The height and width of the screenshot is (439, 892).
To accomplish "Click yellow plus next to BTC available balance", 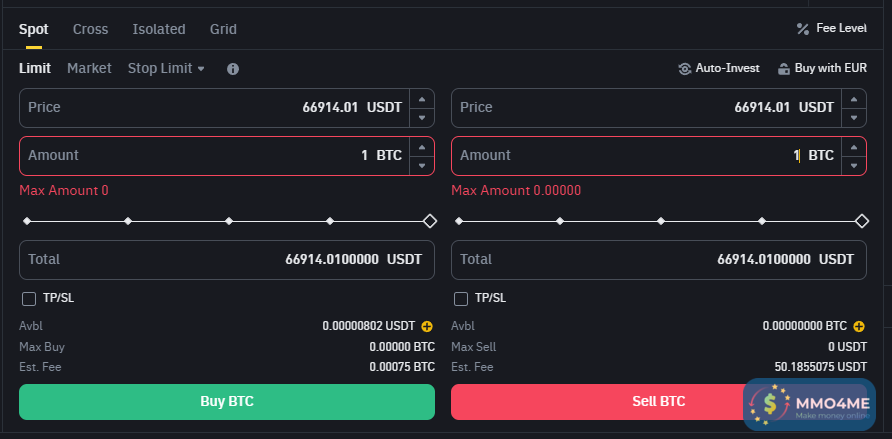I will point(859,326).
